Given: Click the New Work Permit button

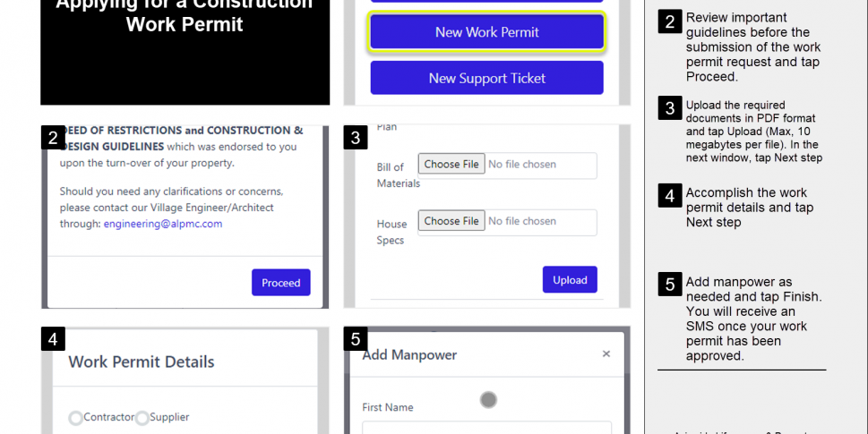Looking at the screenshot, I should click(486, 32).
